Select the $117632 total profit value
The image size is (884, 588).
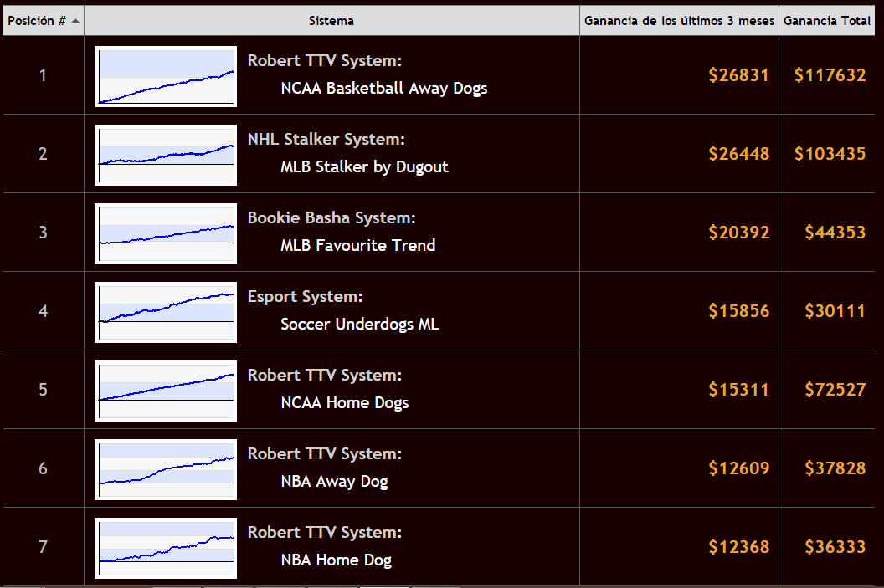tap(830, 75)
